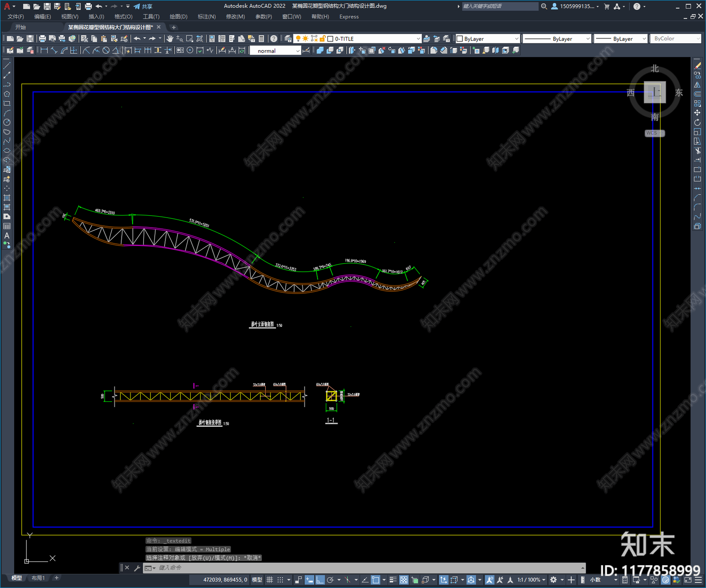Select the Rotate tool in modify toolbar
706x588 pixels.
pos(697,122)
